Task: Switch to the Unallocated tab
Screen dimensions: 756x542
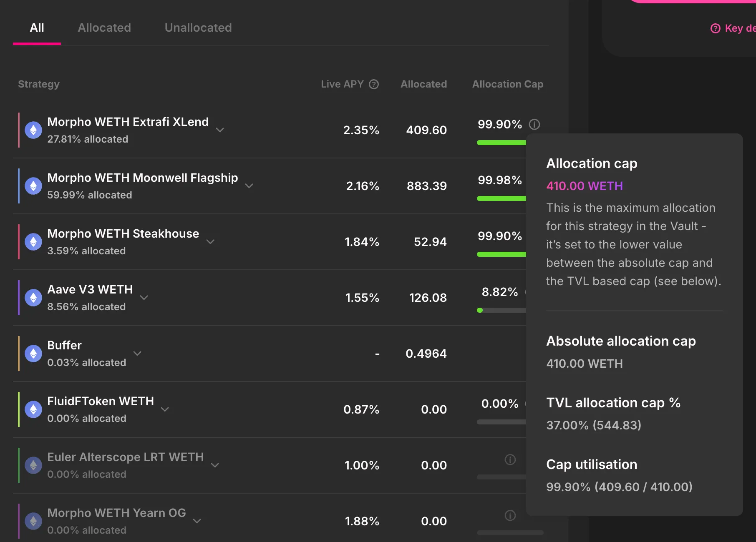Action: click(x=198, y=28)
